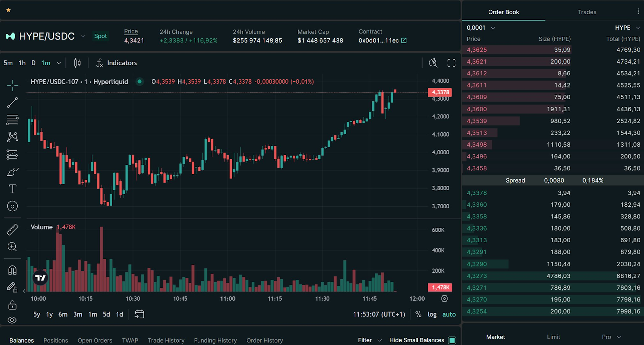This screenshot has width=644, height=345.
Task: Expand the Pro order type dropdown
Action: coord(611,337)
